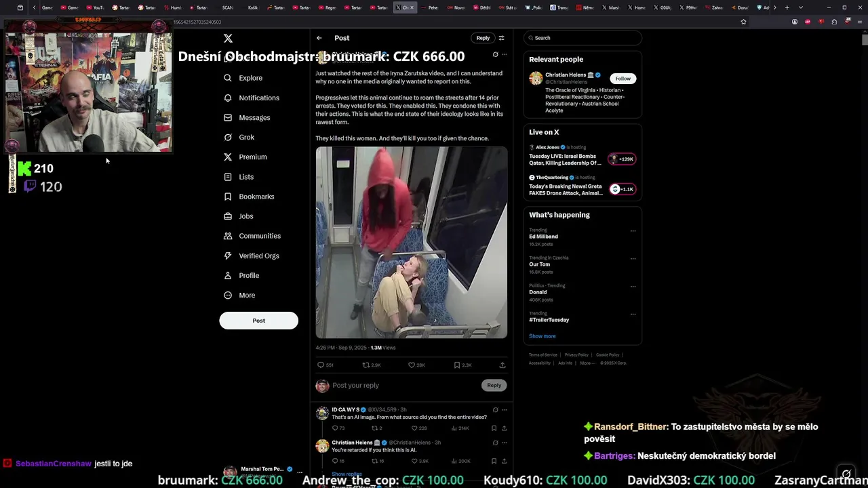
Task: Bookmark the ID CA WY S reply
Action: [494, 428]
